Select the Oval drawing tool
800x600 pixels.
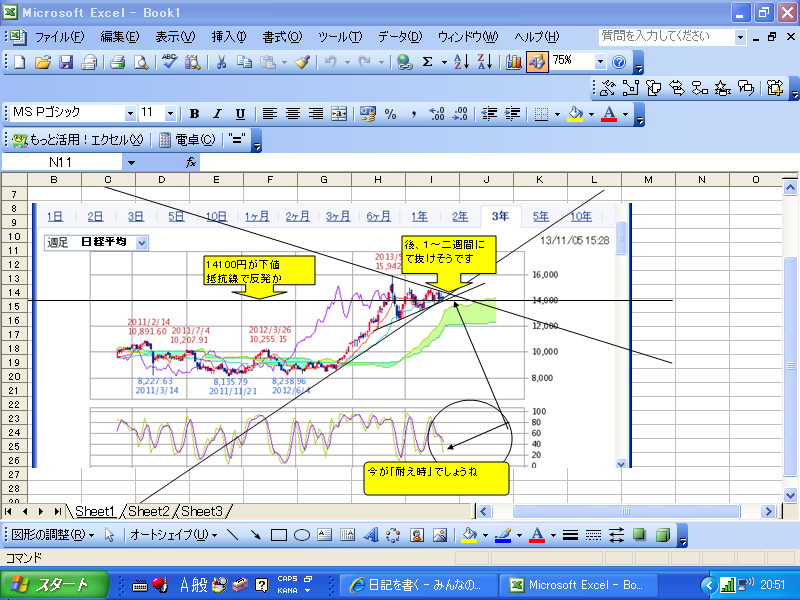coord(301,534)
